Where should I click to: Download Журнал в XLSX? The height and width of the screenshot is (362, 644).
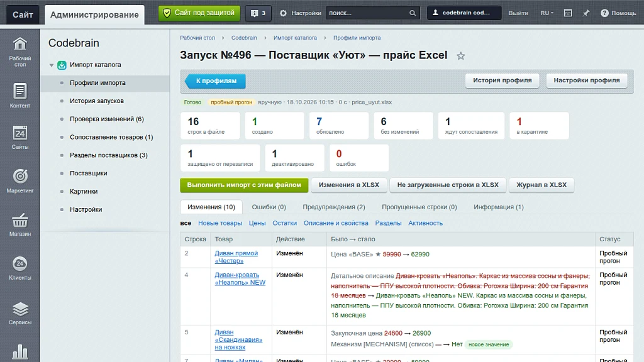[541, 185]
